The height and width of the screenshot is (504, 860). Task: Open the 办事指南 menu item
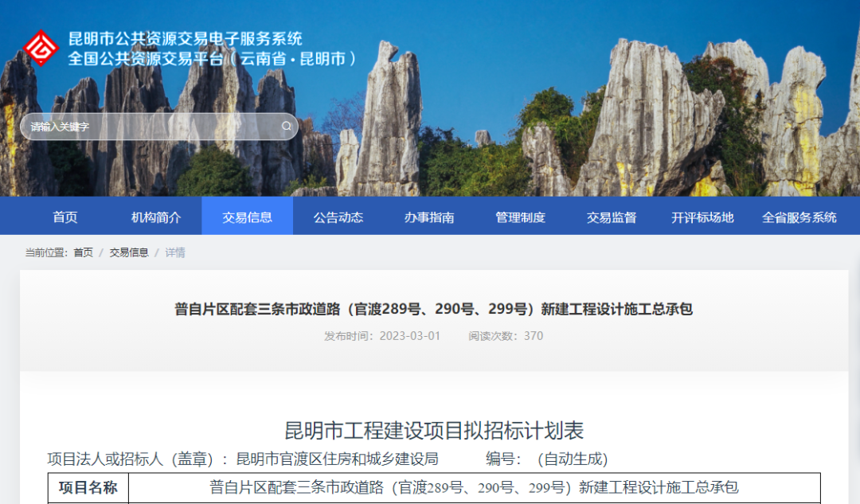(429, 217)
